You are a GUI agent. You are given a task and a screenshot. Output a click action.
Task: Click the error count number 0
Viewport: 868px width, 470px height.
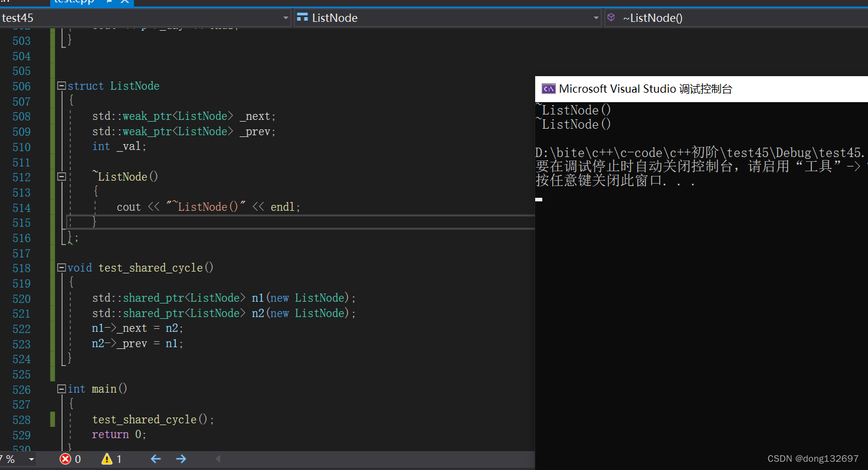[78, 459]
